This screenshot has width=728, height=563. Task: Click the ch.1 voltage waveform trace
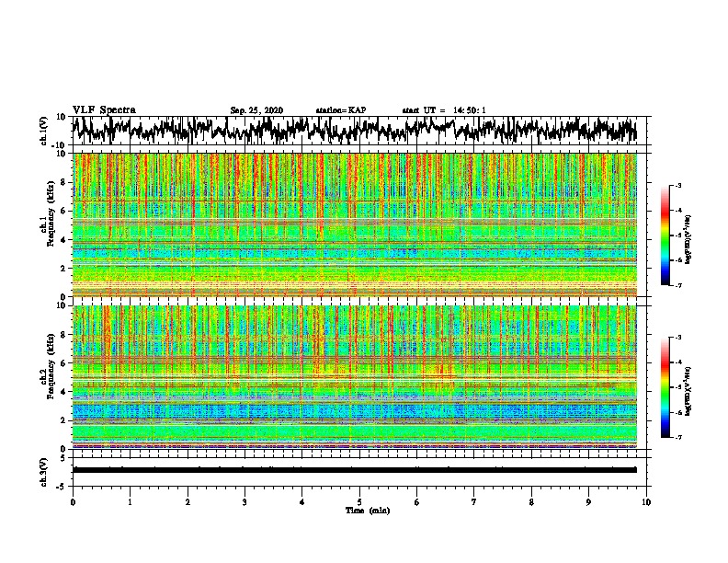pos(354,130)
